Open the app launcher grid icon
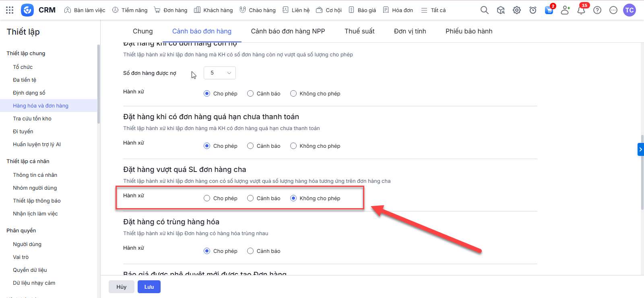Viewport: 644px width, 298px height. [x=10, y=10]
